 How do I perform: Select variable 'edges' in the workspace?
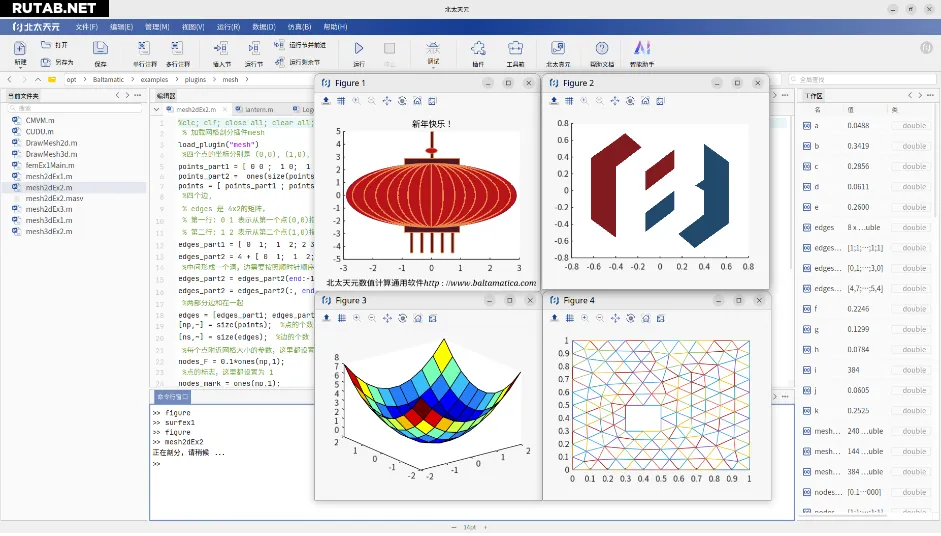(824, 227)
